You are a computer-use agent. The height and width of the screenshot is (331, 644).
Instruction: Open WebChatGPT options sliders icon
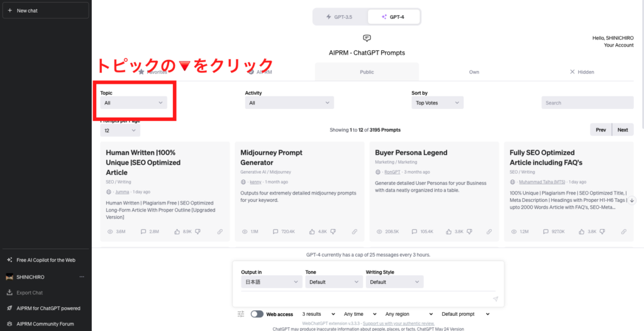[x=241, y=314]
